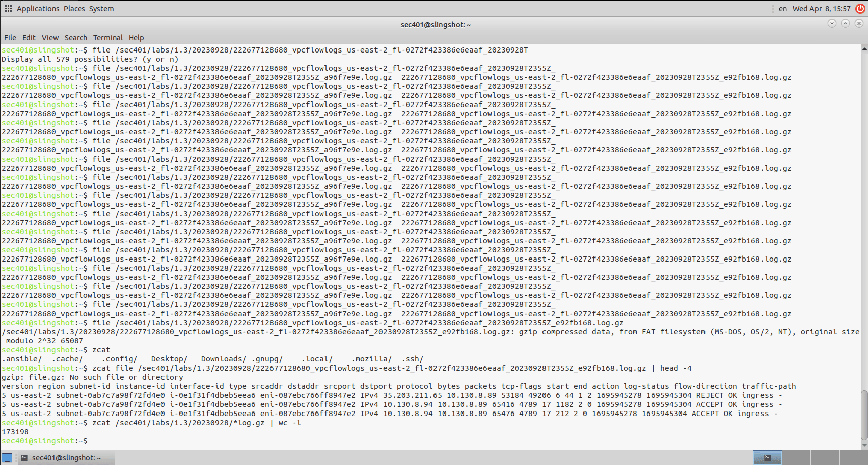The image size is (868, 465).
Task: Open the Places menu
Action: [74, 9]
